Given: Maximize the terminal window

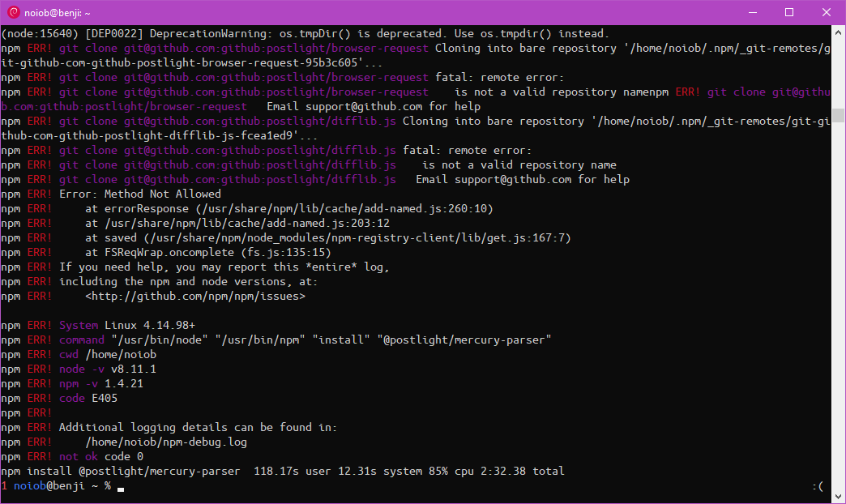Looking at the screenshot, I should point(789,12).
